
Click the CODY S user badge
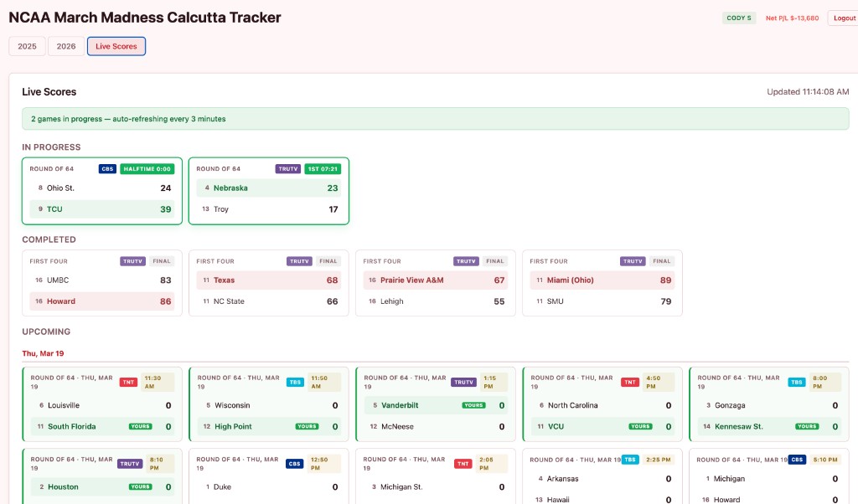(x=739, y=18)
